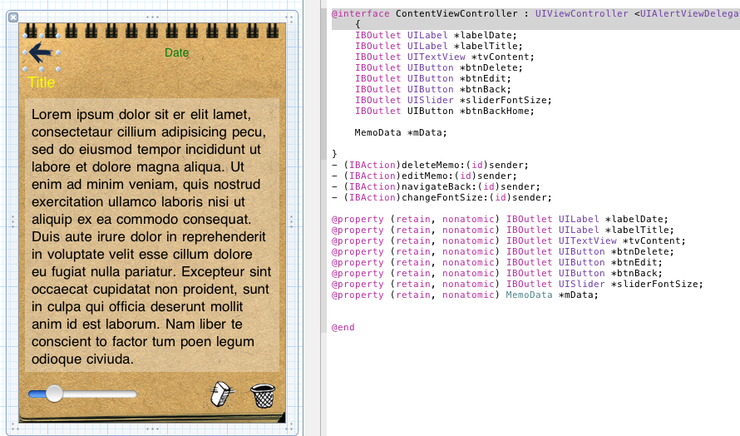740x436 pixels.
Task: Click the editMemo: IBAction line
Action: click(424, 176)
